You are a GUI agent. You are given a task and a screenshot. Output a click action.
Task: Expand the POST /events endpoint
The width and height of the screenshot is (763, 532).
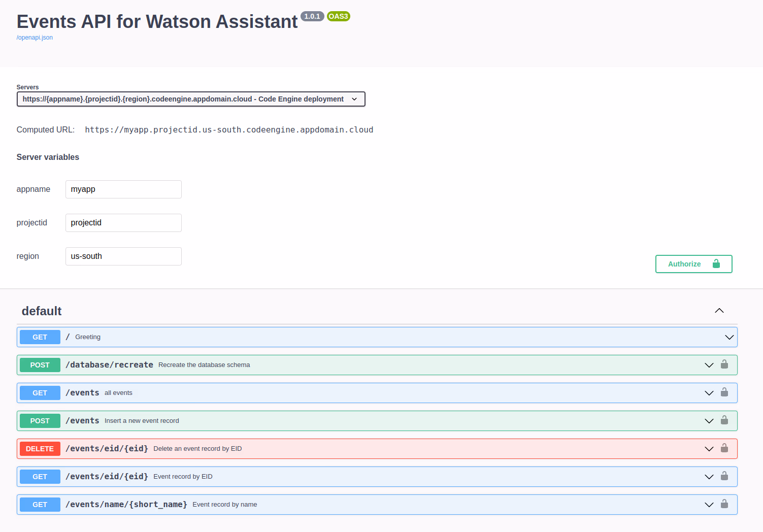point(709,420)
